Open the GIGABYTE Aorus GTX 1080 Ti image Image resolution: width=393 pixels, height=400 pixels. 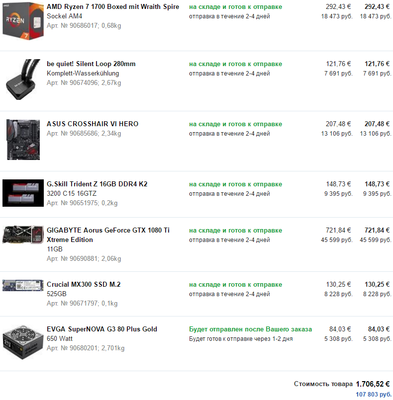pyautogui.click(x=23, y=235)
